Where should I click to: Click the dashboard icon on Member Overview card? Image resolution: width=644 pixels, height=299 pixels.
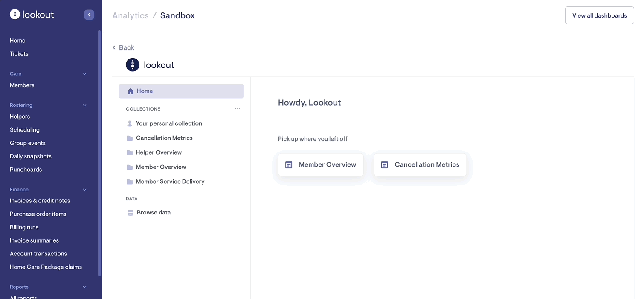coord(289,165)
